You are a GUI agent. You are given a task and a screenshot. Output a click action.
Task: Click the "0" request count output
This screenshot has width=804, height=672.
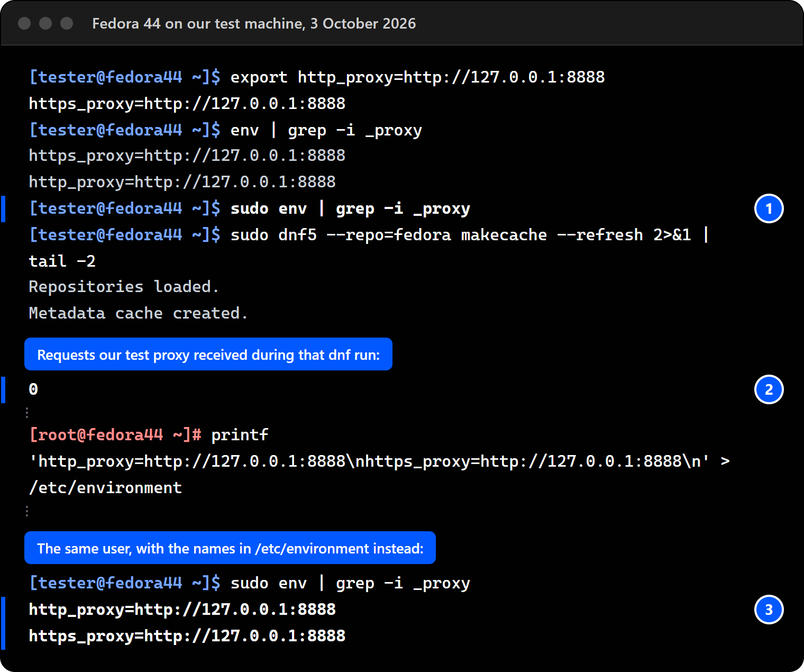click(33, 389)
